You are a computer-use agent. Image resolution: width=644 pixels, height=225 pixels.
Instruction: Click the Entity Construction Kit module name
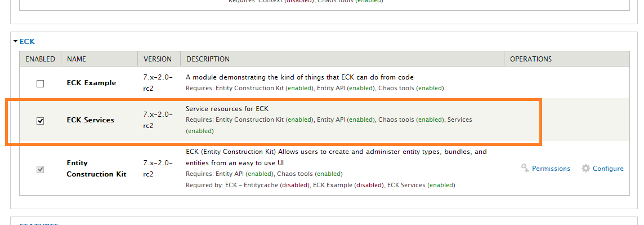click(96, 169)
